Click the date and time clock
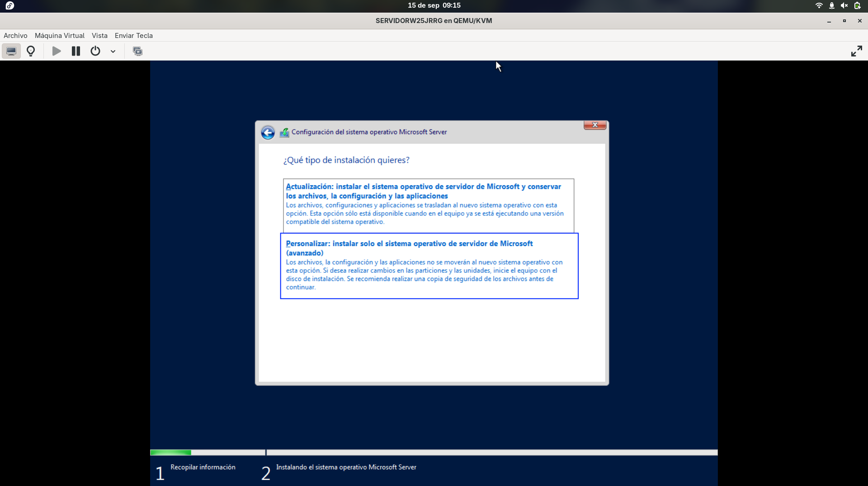The height and width of the screenshot is (486, 868). point(434,5)
